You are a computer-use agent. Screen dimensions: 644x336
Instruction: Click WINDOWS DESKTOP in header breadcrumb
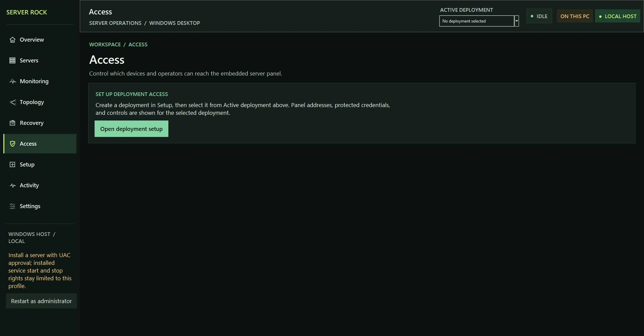[174, 23]
